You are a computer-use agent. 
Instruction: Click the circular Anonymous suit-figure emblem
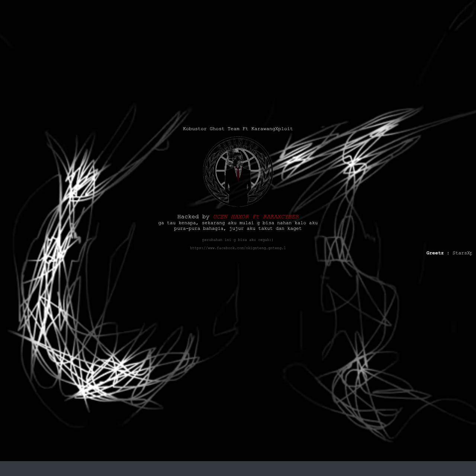[x=238, y=171]
